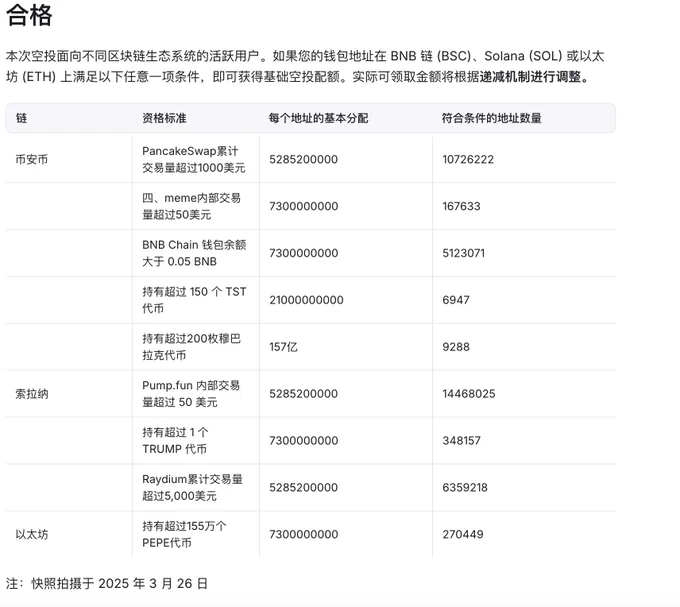Click 5285200000 in the PancakeSwap row

(303, 160)
